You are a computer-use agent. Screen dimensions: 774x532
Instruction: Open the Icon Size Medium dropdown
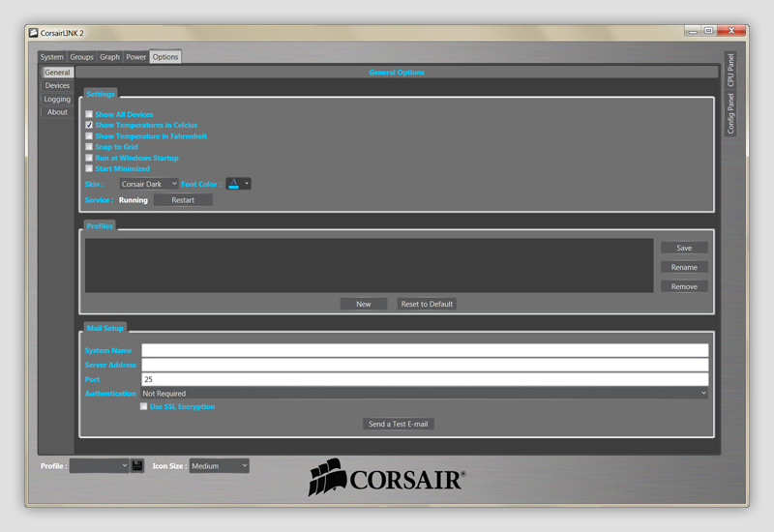click(x=220, y=466)
